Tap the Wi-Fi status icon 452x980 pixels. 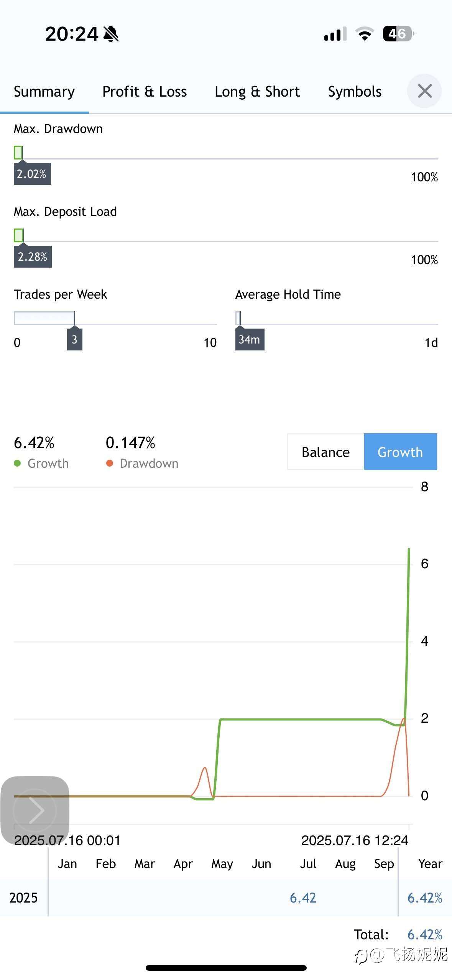pyautogui.click(x=365, y=34)
